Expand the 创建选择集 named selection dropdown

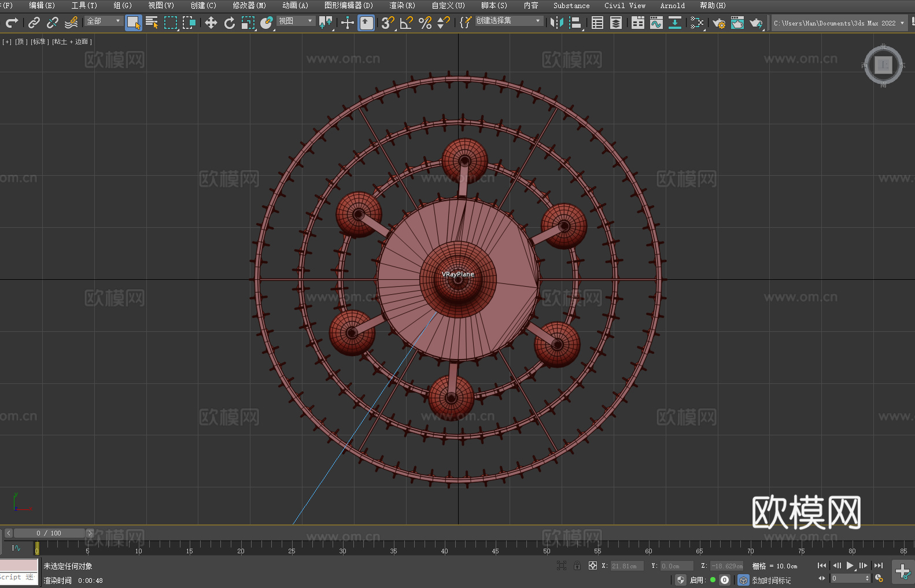click(x=508, y=21)
